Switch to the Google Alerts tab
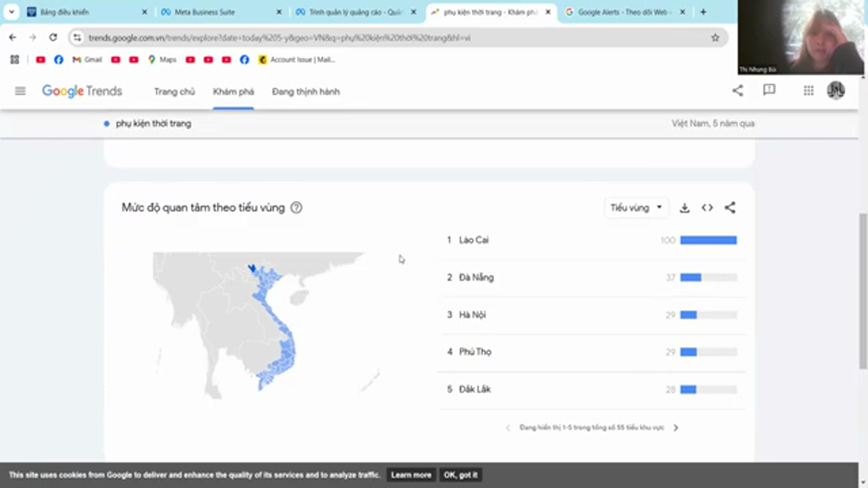Viewport: 868px width, 488px height. [x=625, y=12]
